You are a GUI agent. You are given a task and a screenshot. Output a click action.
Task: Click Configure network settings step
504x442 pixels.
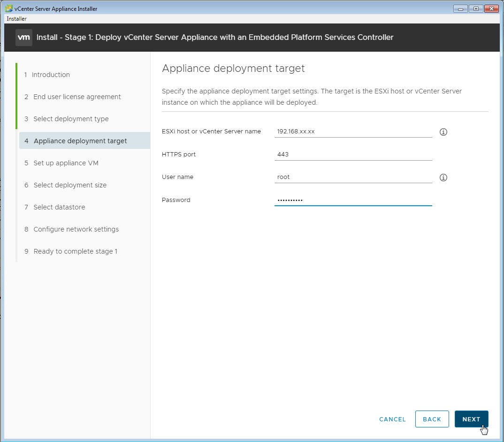pyautogui.click(x=76, y=229)
